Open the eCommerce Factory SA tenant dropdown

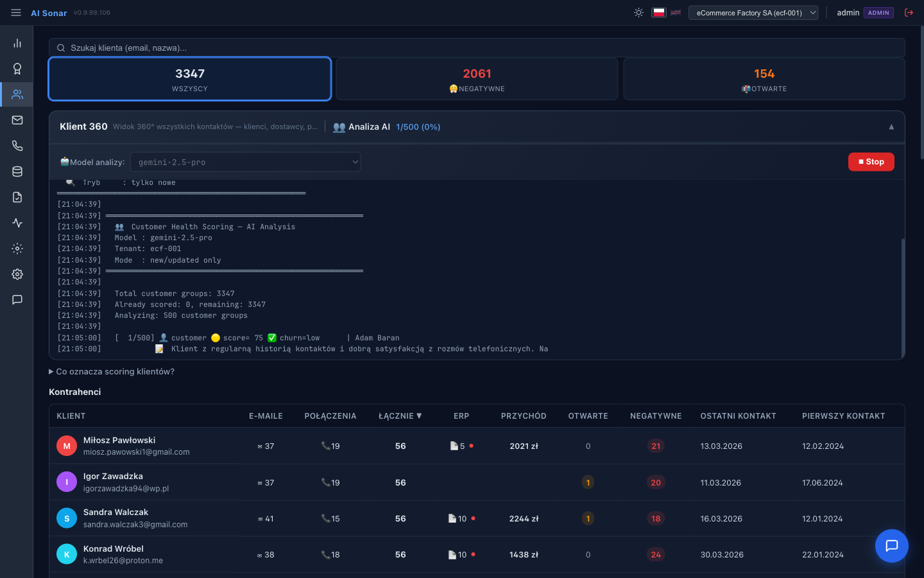[x=753, y=13]
